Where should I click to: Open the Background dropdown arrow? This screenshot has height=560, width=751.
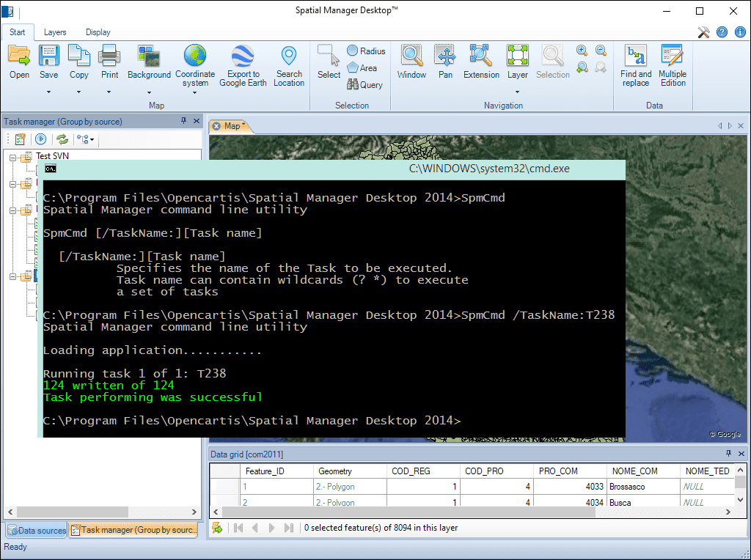(x=149, y=92)
